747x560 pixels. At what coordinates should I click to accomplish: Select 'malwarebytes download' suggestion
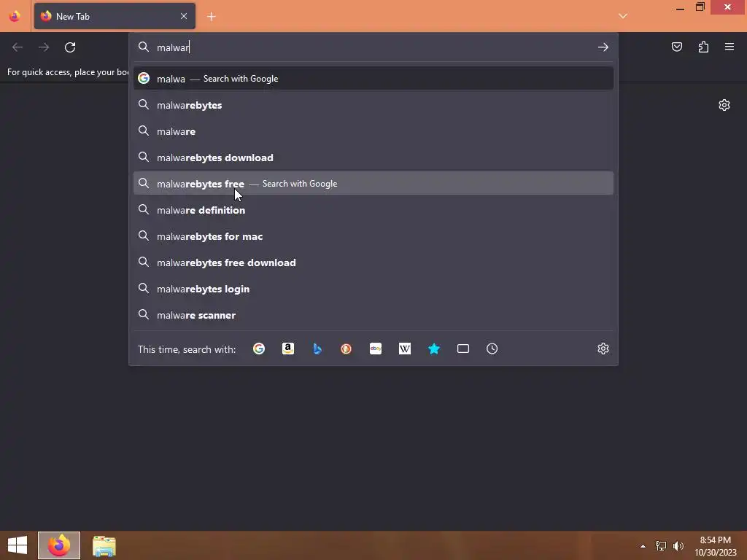(373, 157)
